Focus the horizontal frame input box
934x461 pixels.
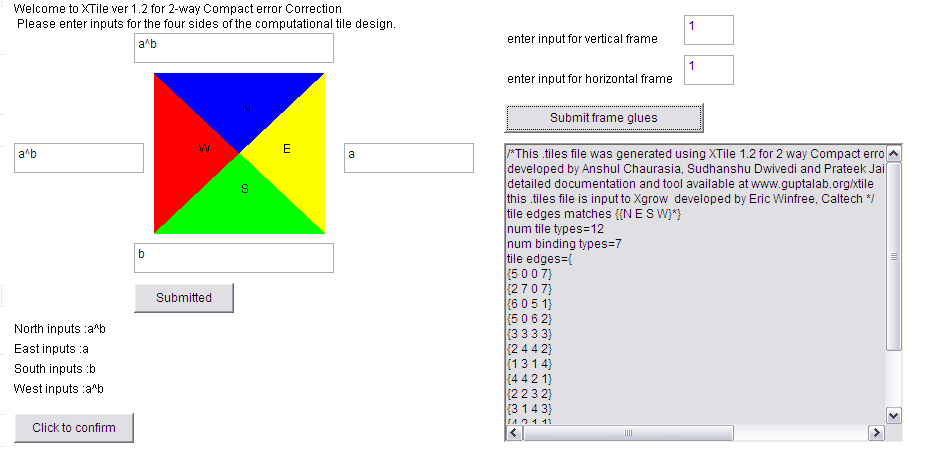[x=709, y=70]
